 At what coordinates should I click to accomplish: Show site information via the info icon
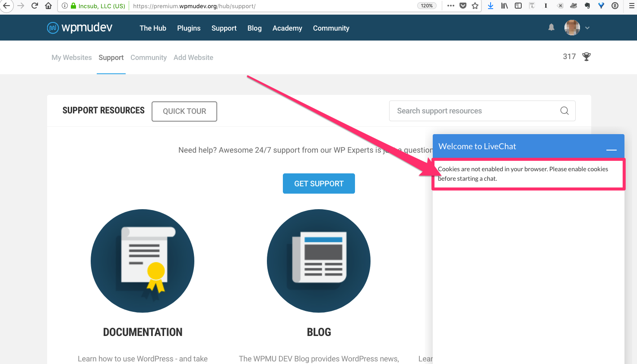[x=64, y=6]
